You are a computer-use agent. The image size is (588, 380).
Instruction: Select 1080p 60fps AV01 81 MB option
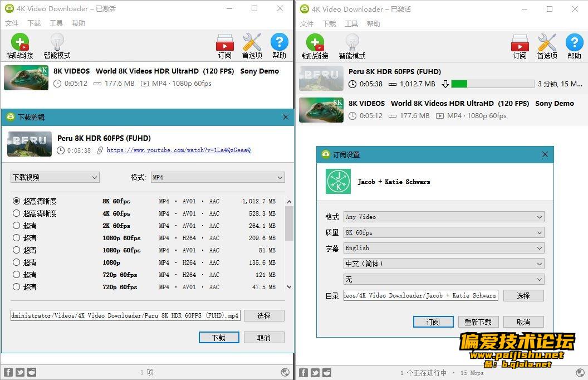[16, 250]
